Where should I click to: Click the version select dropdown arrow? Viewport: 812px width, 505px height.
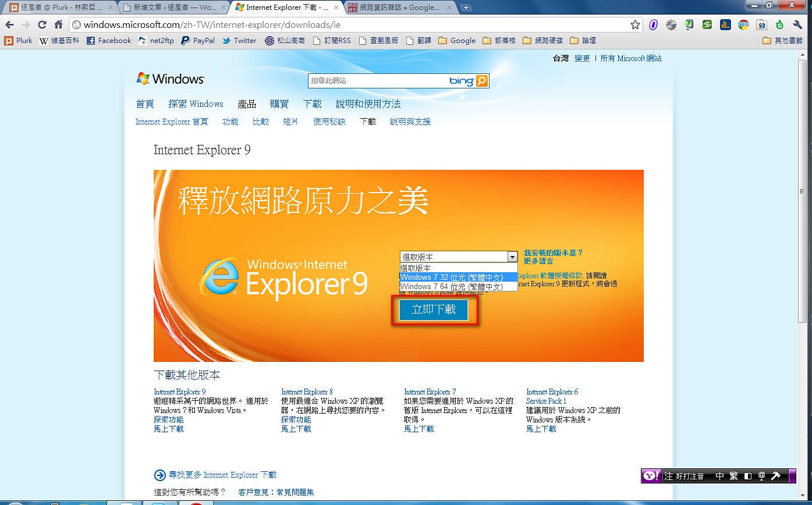point(512,257)
